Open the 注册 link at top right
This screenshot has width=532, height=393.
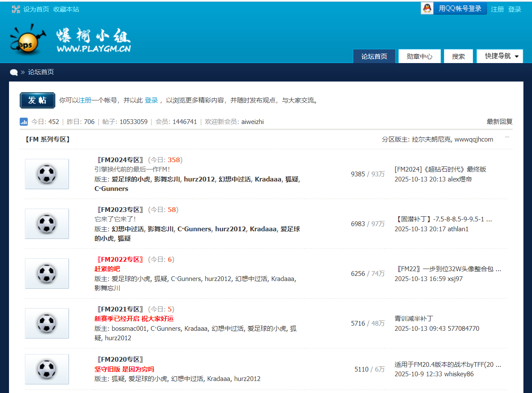(x=497, y=9)
